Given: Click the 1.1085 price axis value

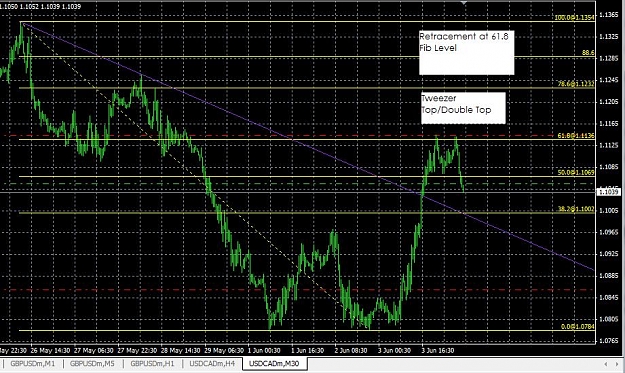Looking at the screenshot, I should [x=609, y=167].
